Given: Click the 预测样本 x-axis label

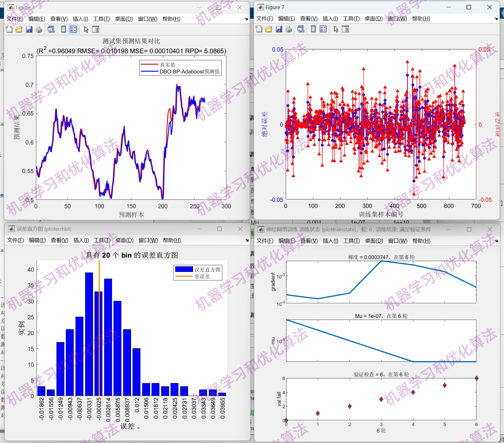Looking at the screenshot, I should 131,215.
